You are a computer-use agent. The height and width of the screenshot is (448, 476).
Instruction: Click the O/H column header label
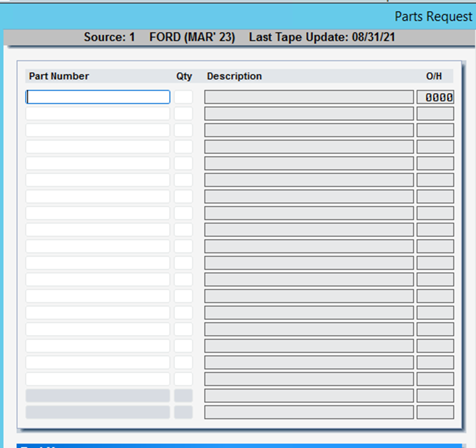(434, 76)
